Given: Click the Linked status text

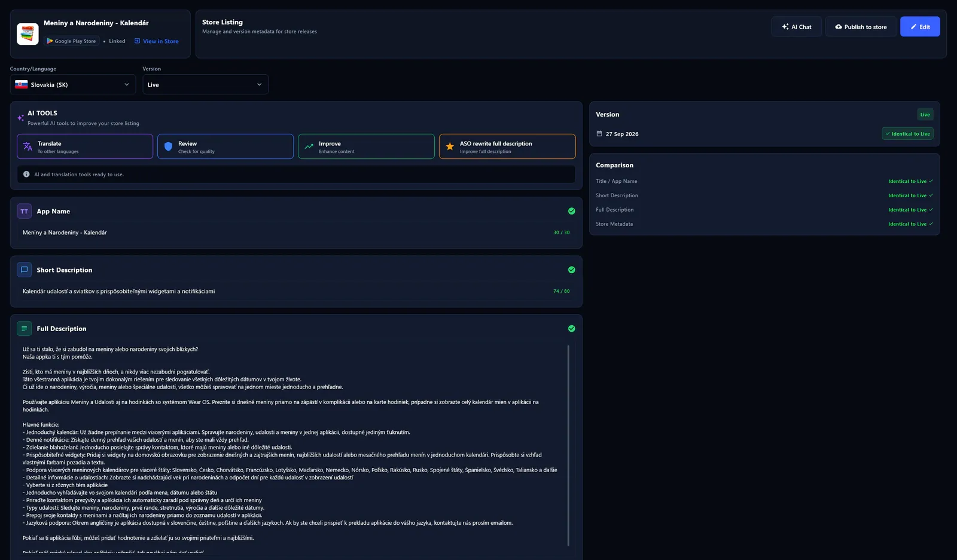Looking at the screenshot, I should click(x=117, y=41).
